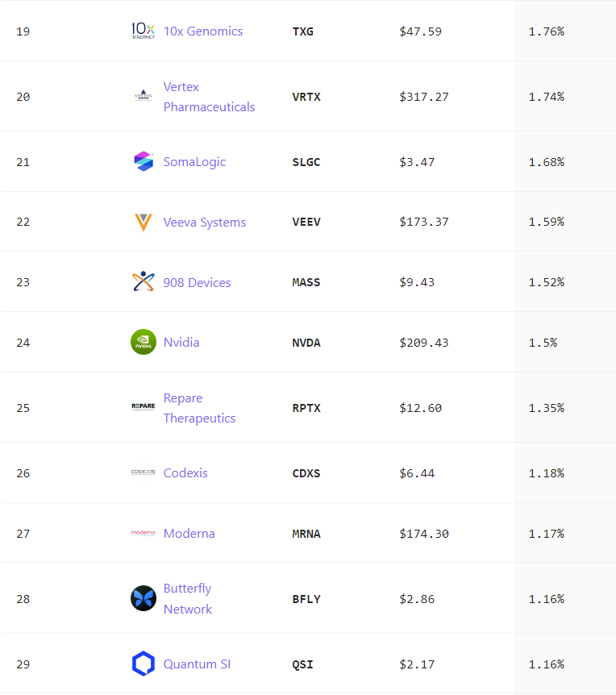The image size is (616, 695).
Task: Click the $9.43 price cell
Action: click(417, 282)
